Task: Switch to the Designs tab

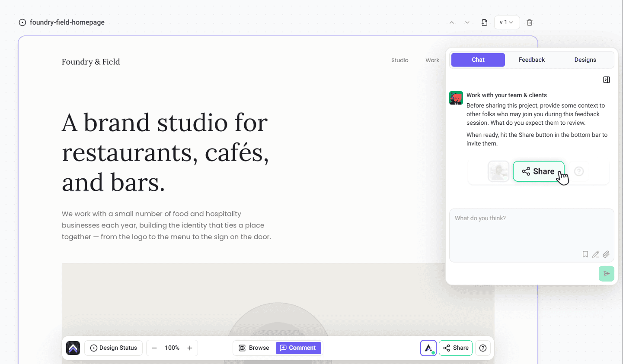Action: (x=585, y=60)
